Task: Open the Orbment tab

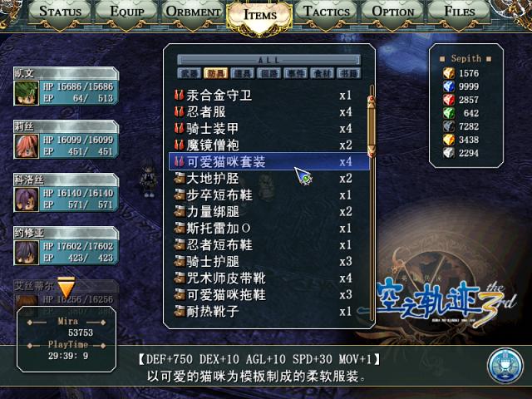Action: tap(193, 12)
